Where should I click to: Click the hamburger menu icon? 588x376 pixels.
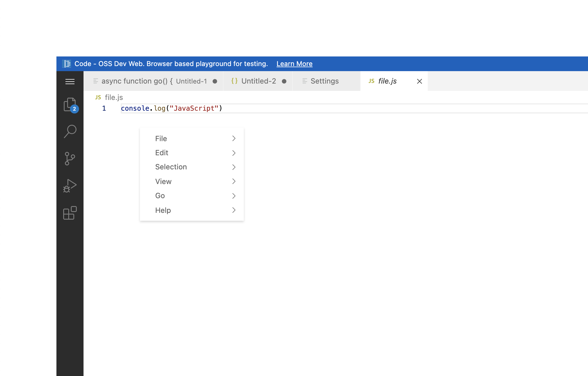pos(70,82)
